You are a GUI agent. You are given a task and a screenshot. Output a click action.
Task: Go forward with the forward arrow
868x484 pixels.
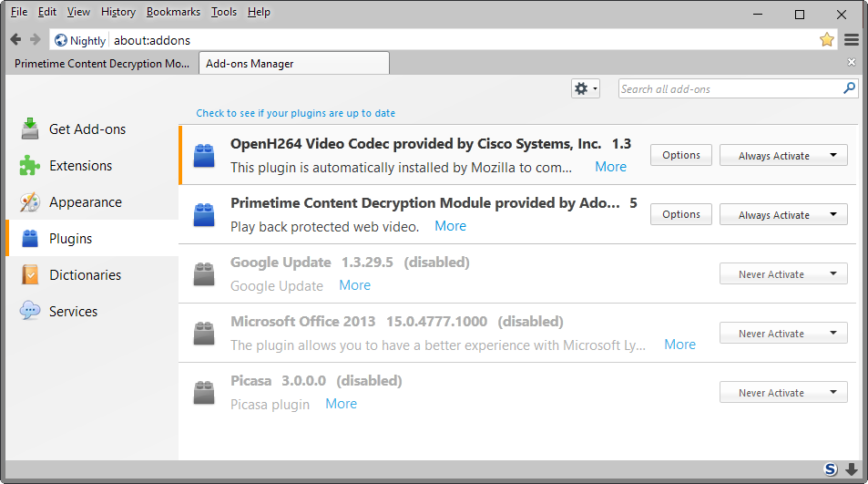coord(36,39)
